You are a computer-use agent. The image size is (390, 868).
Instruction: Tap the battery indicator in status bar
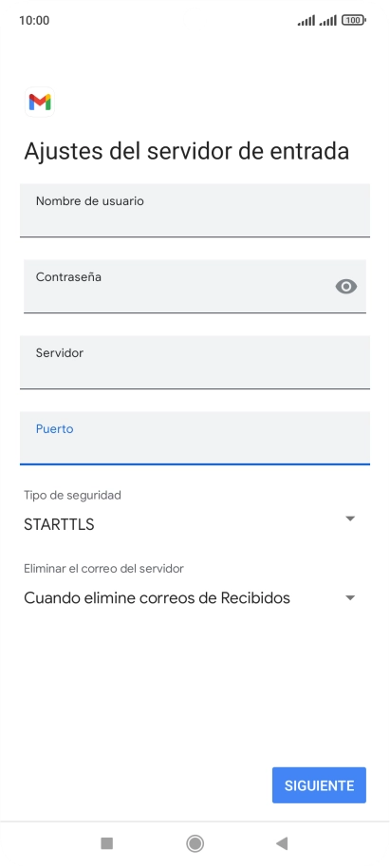pos(354,21)
